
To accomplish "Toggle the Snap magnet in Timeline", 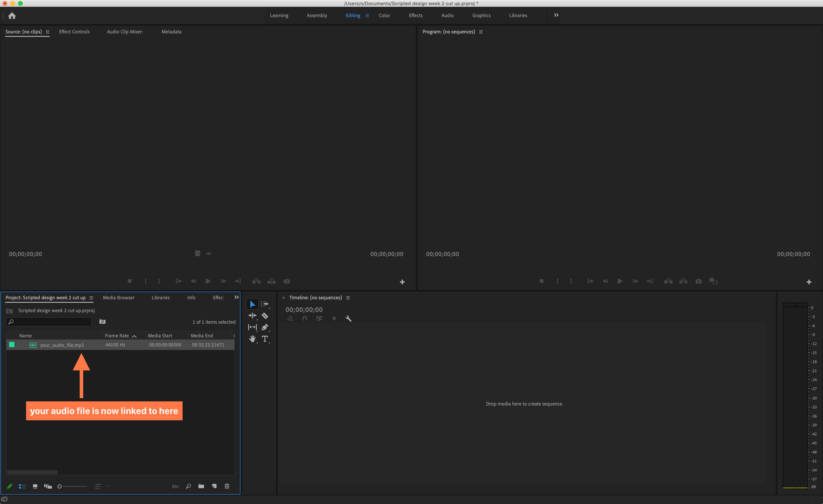I will point(305,318).
